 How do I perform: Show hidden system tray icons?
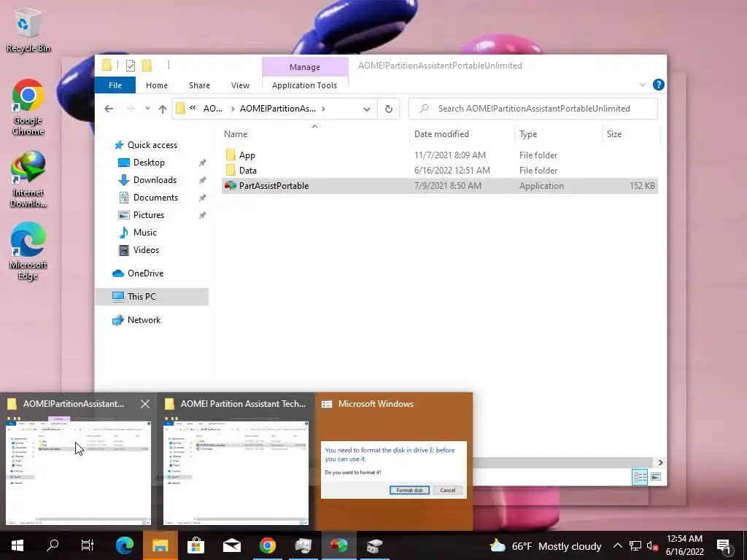click(617, 545)
